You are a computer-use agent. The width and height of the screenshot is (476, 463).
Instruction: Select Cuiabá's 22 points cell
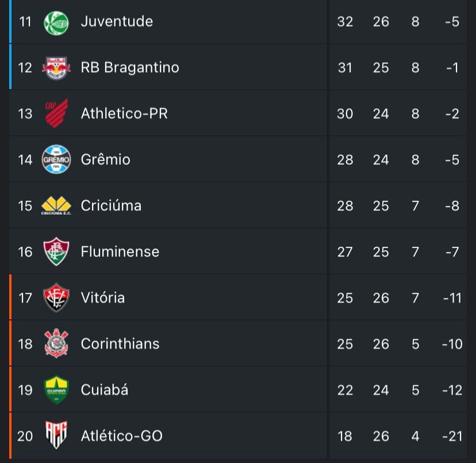pyautogui.click(x=345, y=391)
